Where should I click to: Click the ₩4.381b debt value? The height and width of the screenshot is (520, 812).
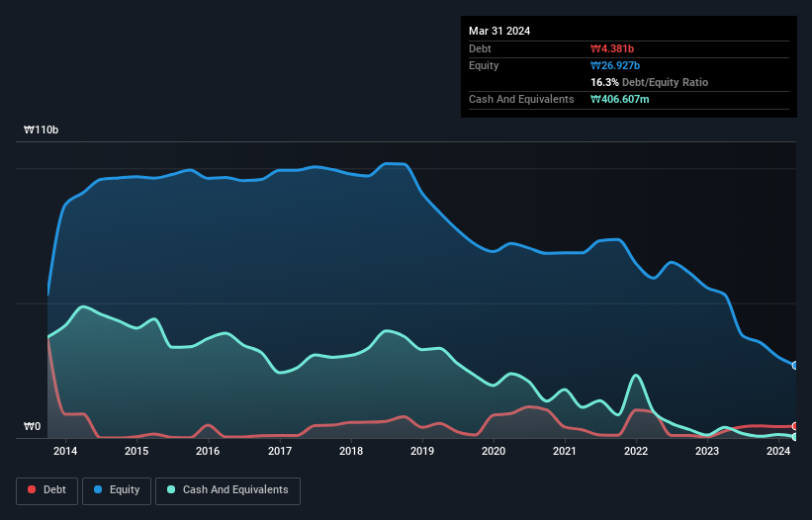click(612, 48)
